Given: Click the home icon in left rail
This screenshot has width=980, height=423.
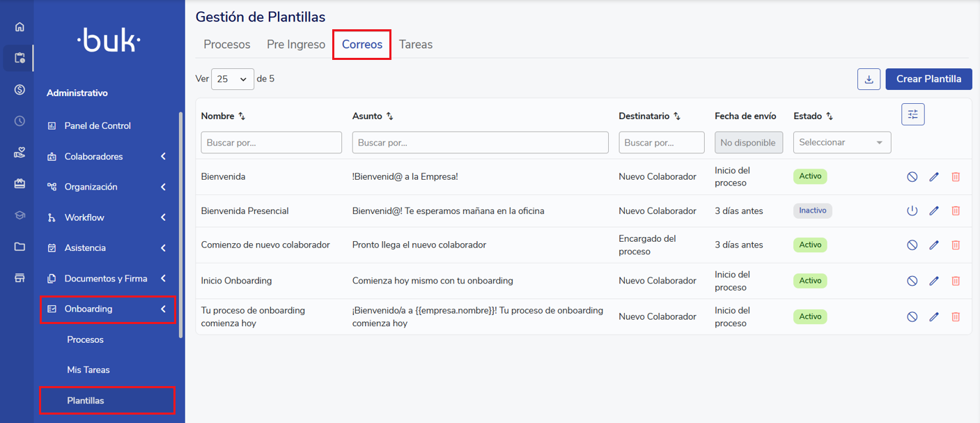Looking at the screenshot, I should pos(20,27).
